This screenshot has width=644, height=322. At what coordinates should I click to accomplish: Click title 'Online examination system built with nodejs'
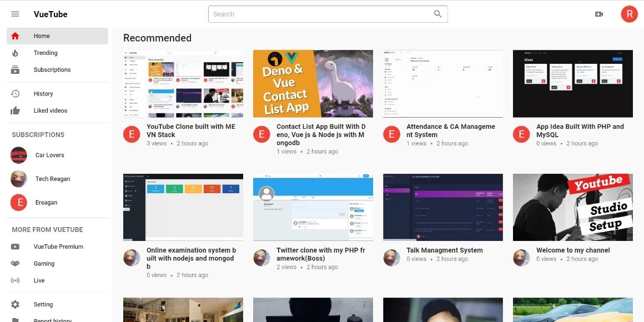pos(192,258)
